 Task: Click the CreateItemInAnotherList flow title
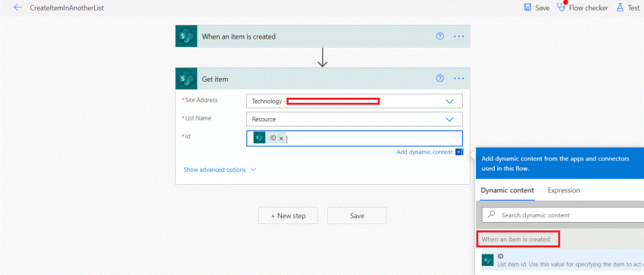[x=67, y=8]
